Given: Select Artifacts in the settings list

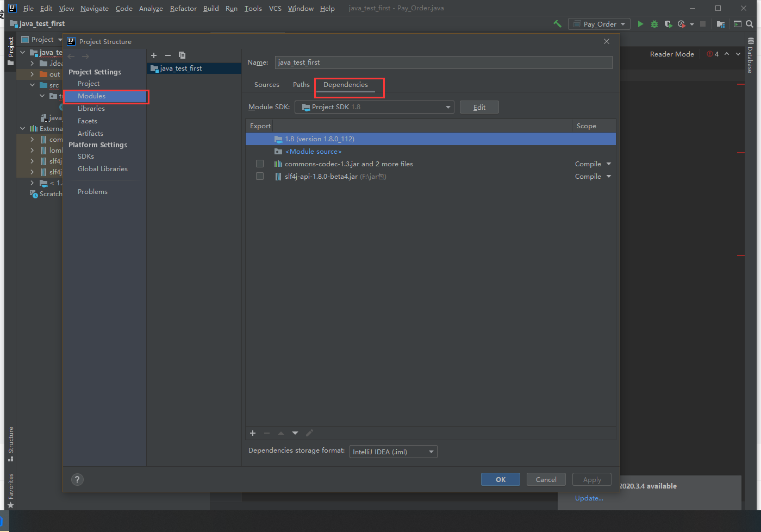Looking at the screenshot, I should click(x=90, y=134).
